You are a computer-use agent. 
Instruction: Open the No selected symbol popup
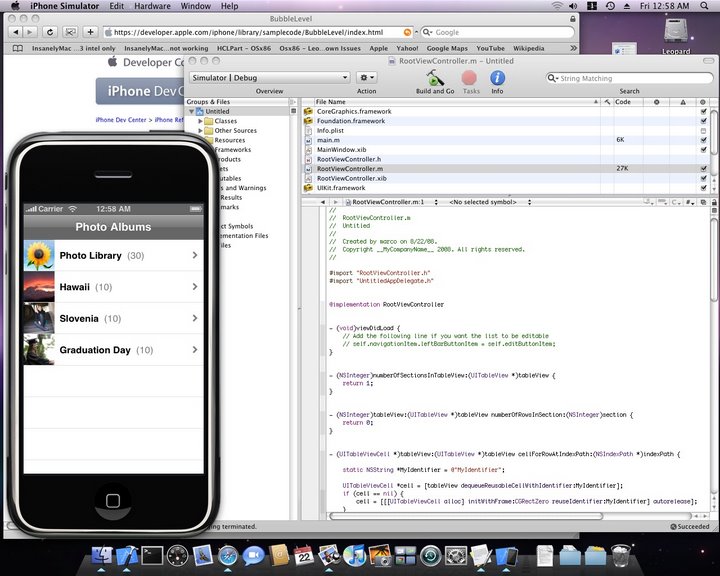point(489,202)
